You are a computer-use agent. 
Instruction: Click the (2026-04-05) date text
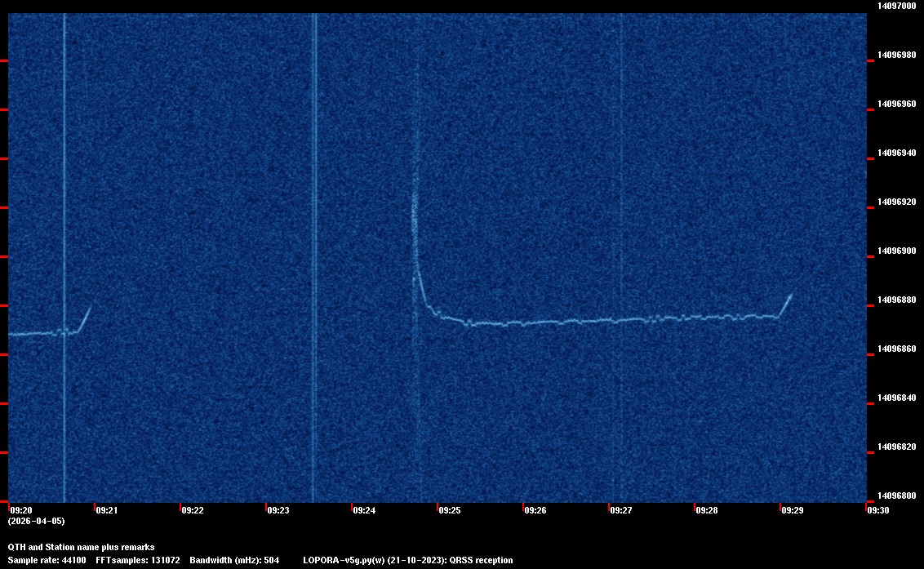37,521
